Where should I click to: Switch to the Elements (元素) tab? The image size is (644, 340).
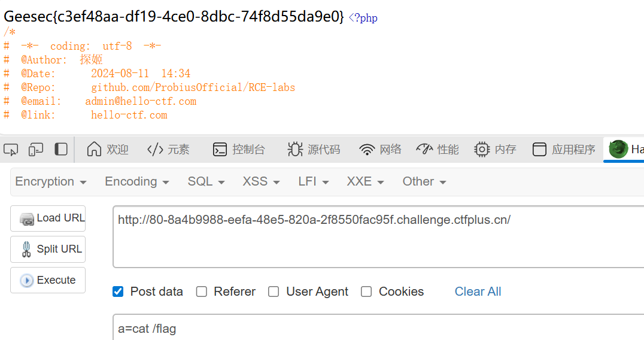tap(168, 150)
